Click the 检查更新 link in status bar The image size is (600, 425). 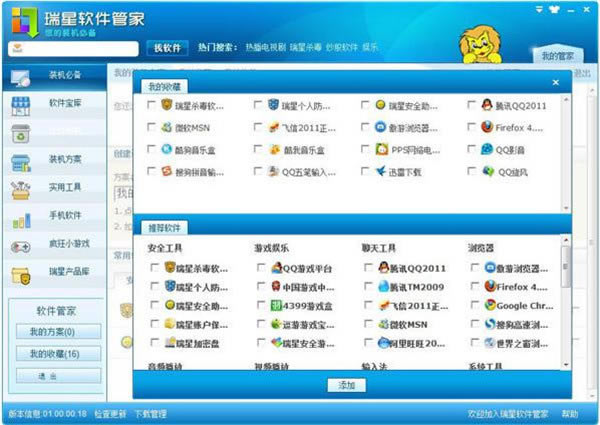110,414
